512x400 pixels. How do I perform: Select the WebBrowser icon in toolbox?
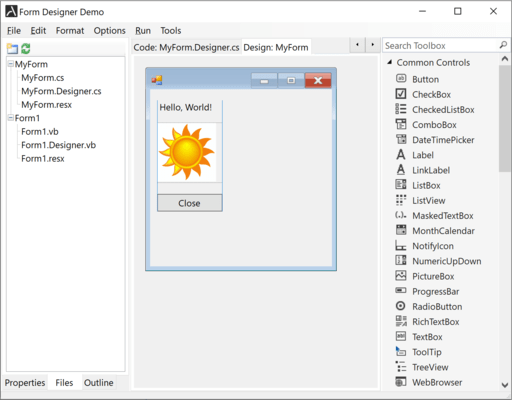[401, 382]
